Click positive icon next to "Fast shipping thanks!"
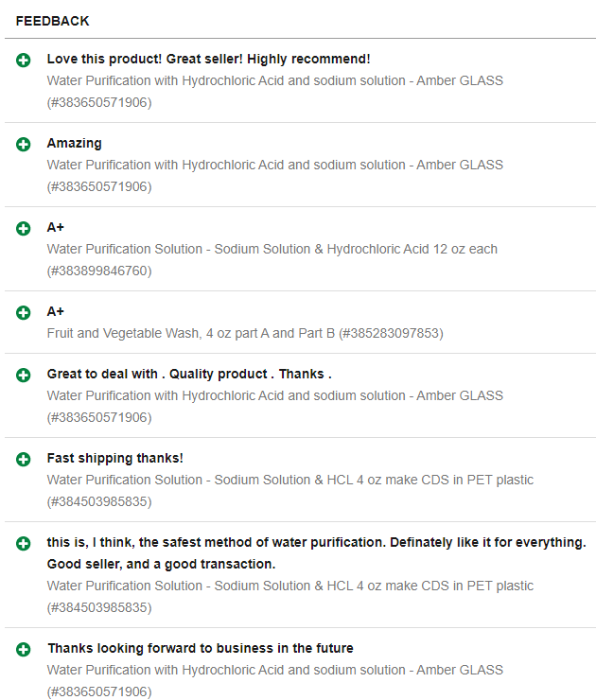The image size is (596, 700). click(x=24, y=460)
